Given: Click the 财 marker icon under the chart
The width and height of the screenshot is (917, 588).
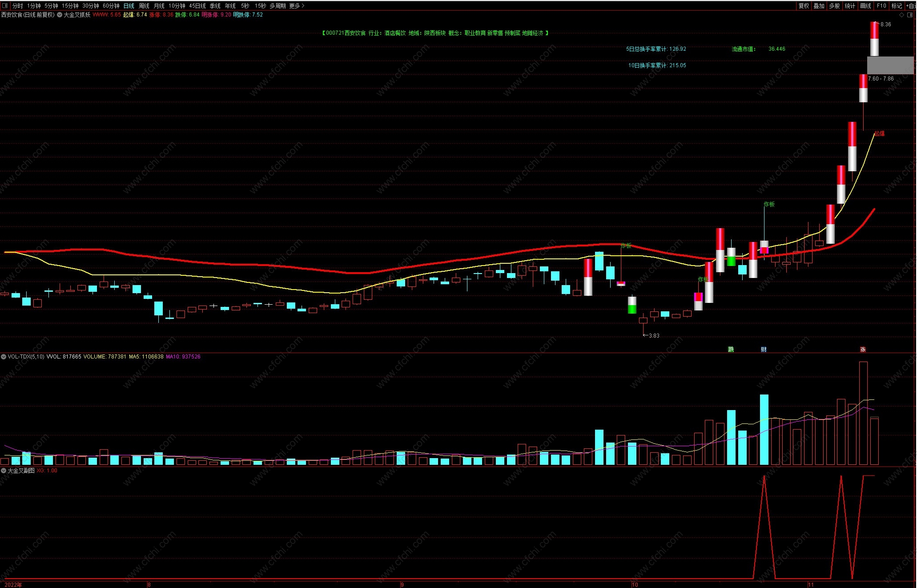Looking at the screenshot, I should pos(764,349).
